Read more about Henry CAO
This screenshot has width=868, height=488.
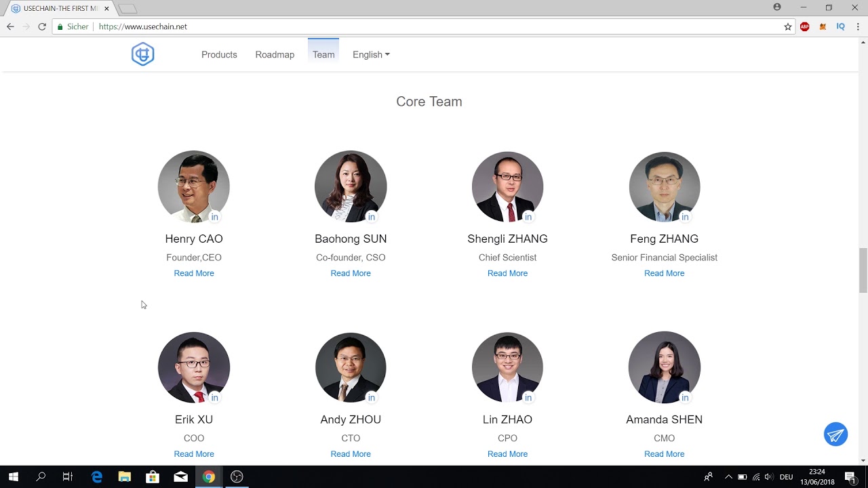click(194, 273)
